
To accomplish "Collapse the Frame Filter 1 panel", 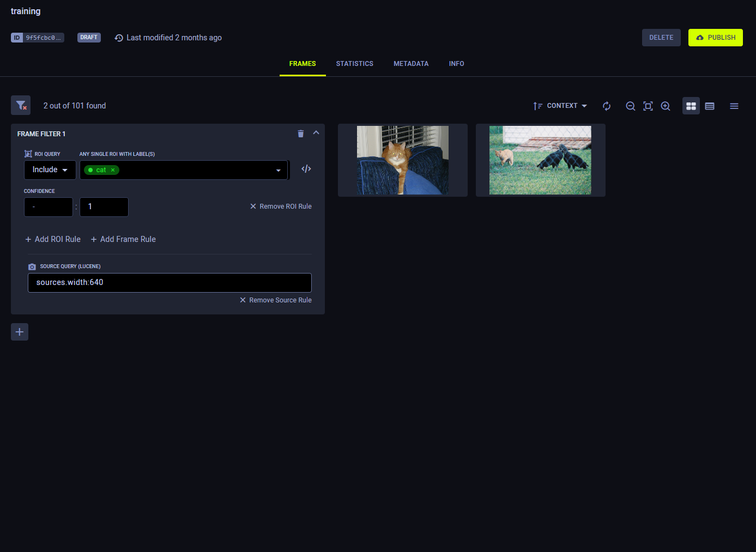I will (x=316, y=133).
